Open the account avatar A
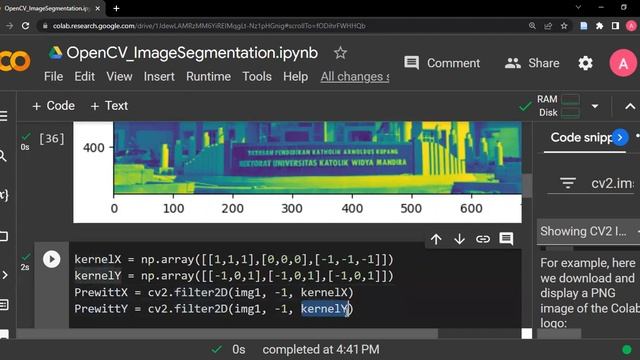This screenshot has width=640, height=360. [x=623, y=63]
